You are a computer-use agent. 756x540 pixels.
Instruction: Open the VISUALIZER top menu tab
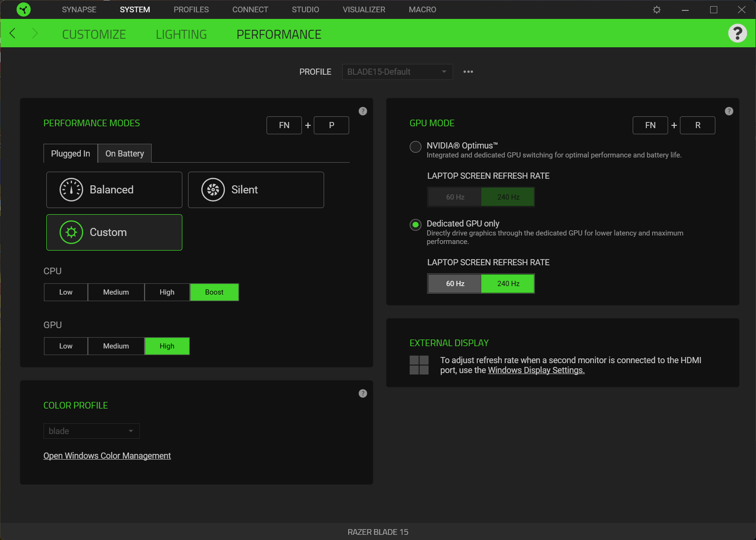[x=364, y=9]
